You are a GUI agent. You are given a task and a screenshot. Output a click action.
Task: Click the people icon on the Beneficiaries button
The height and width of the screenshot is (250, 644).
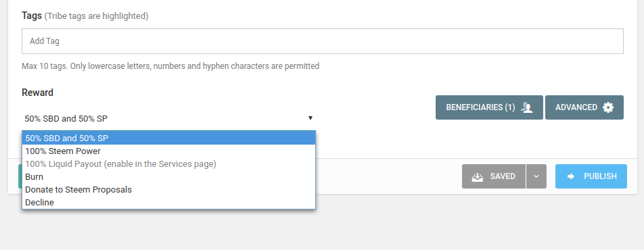click(x=526, y=107)
